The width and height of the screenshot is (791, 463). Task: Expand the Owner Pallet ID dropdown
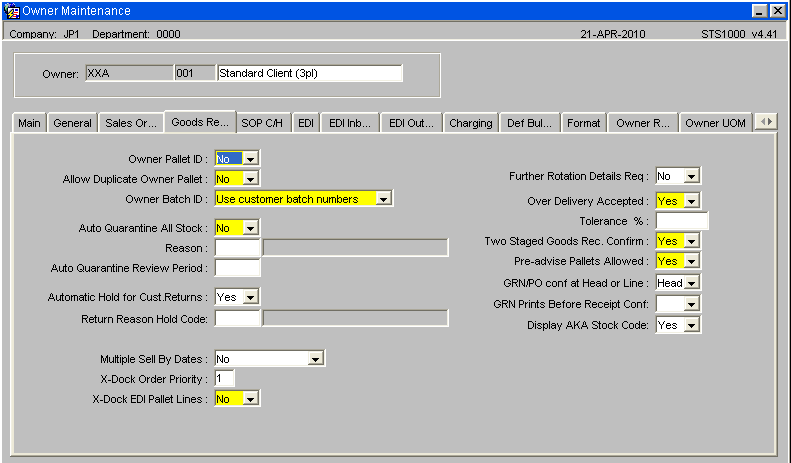[250, 159]
